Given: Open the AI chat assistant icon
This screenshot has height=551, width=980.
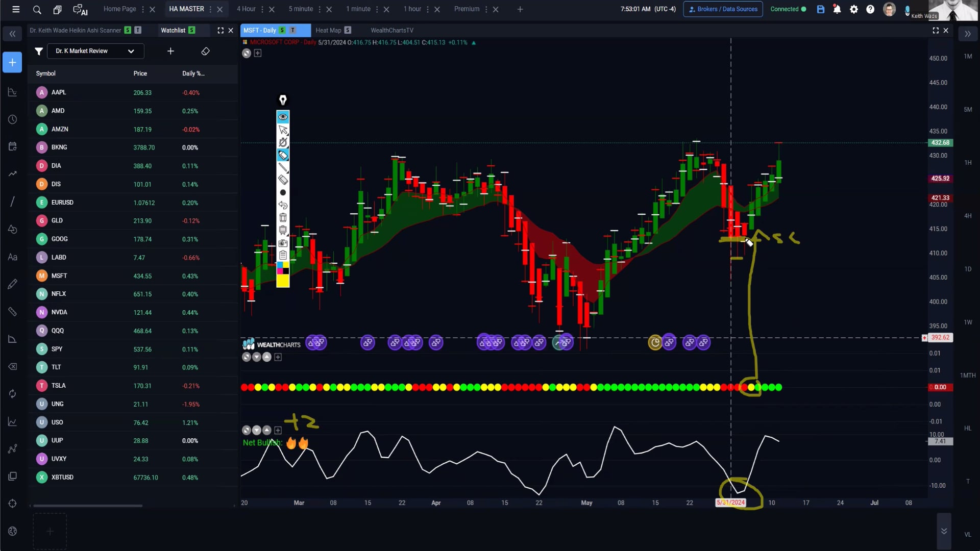Looking at the screenshot, I should pyautogui.click(x=80, y=9).
